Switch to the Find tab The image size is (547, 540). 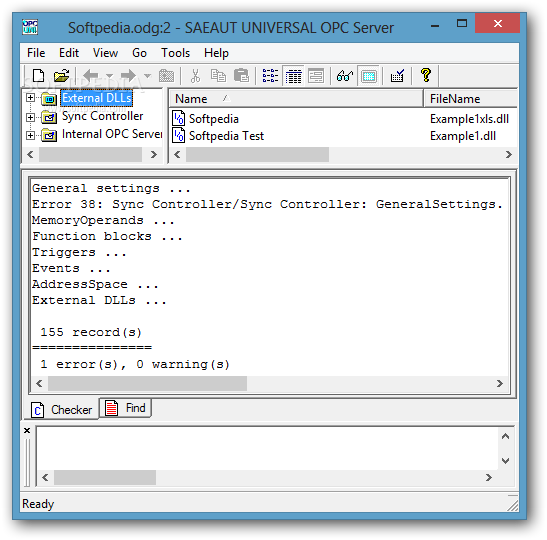[x=125, y=408]
